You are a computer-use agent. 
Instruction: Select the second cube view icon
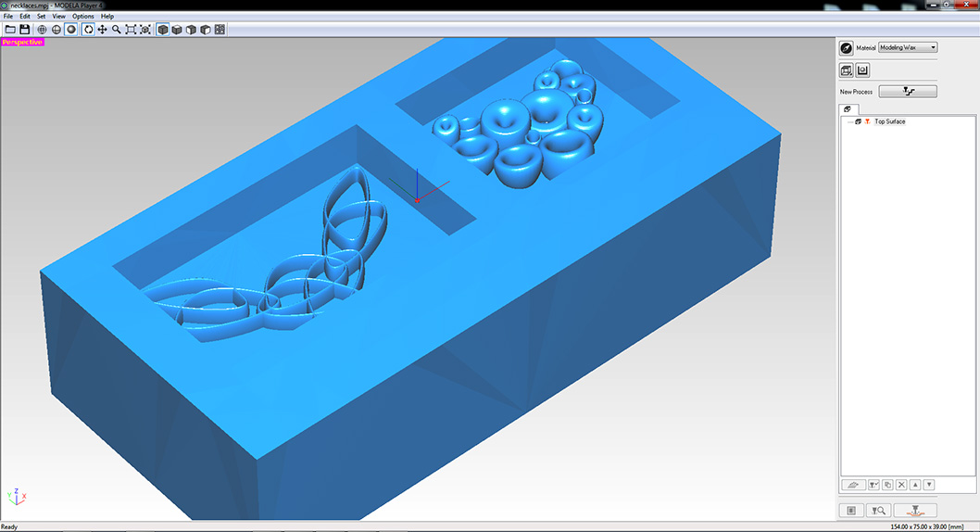(x=177, y=30)
